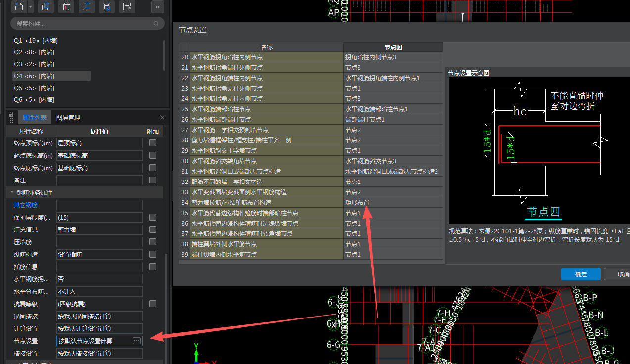Click the inter-floor copy stacked-squares icon

[87, 6]
